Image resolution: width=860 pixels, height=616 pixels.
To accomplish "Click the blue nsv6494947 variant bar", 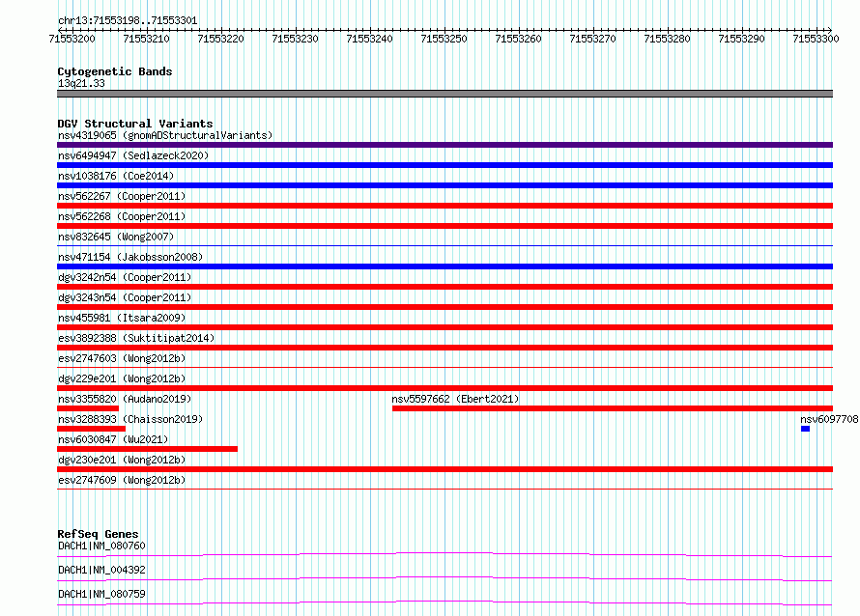I will coord(444,165).
